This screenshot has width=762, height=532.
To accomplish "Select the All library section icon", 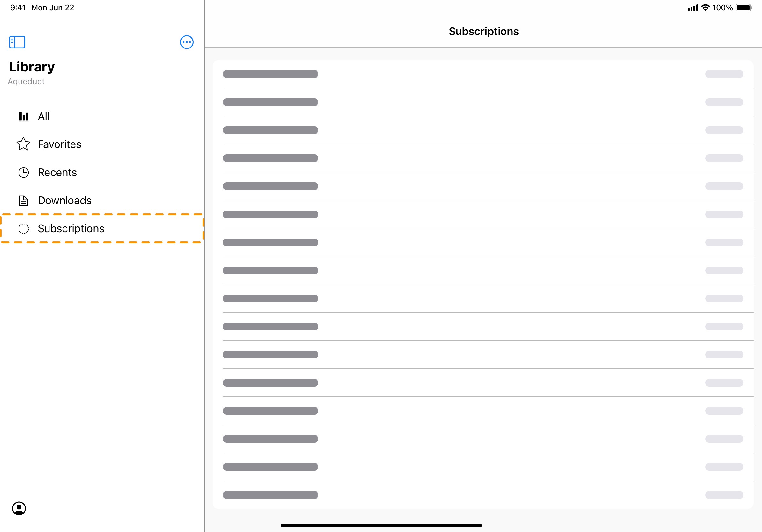I will pos(24,115).
